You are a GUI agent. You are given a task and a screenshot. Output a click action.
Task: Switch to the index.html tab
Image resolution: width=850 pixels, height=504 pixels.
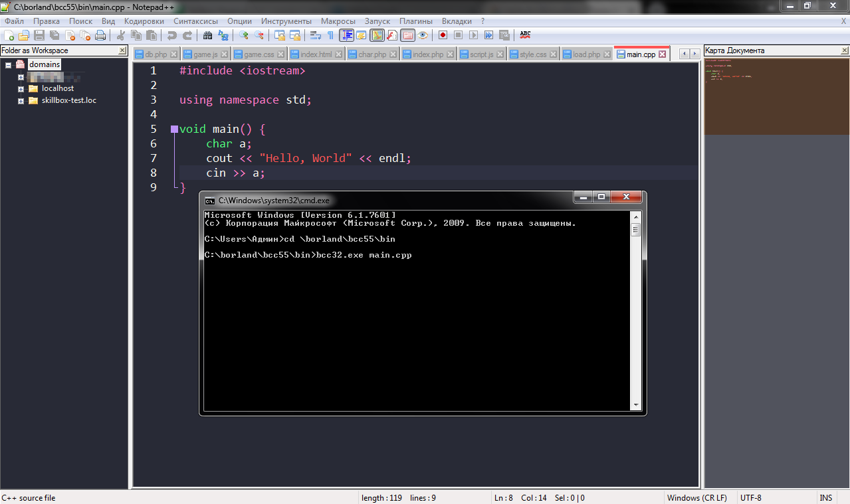(x=316, y=54)
